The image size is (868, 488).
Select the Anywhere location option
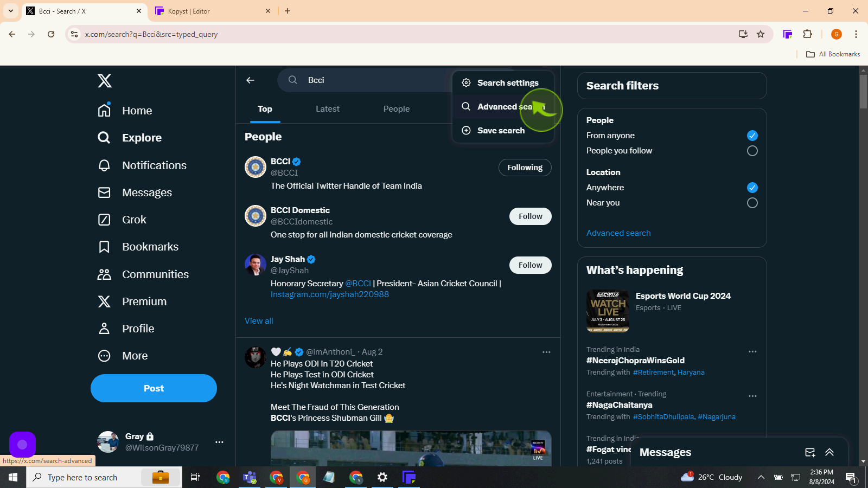752,188
